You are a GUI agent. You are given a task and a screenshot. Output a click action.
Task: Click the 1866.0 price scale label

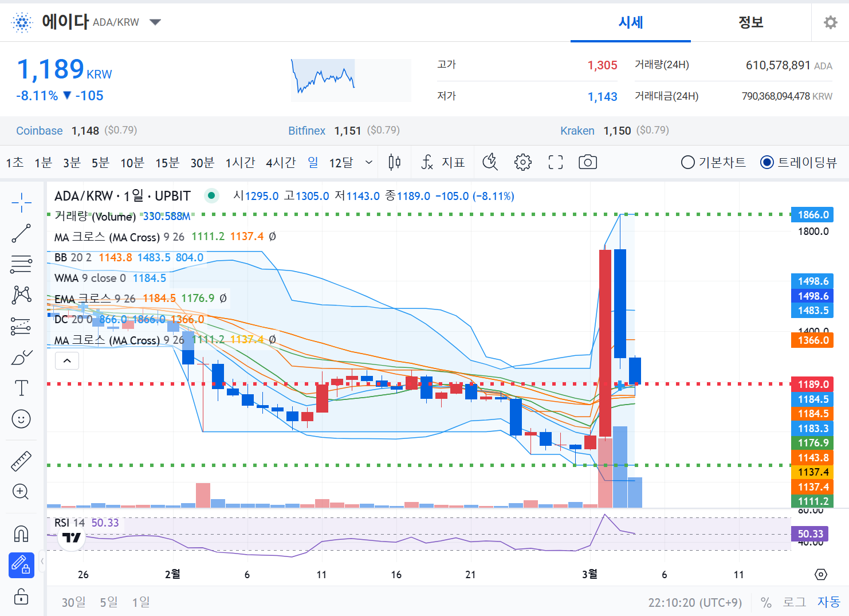(812, 215)
